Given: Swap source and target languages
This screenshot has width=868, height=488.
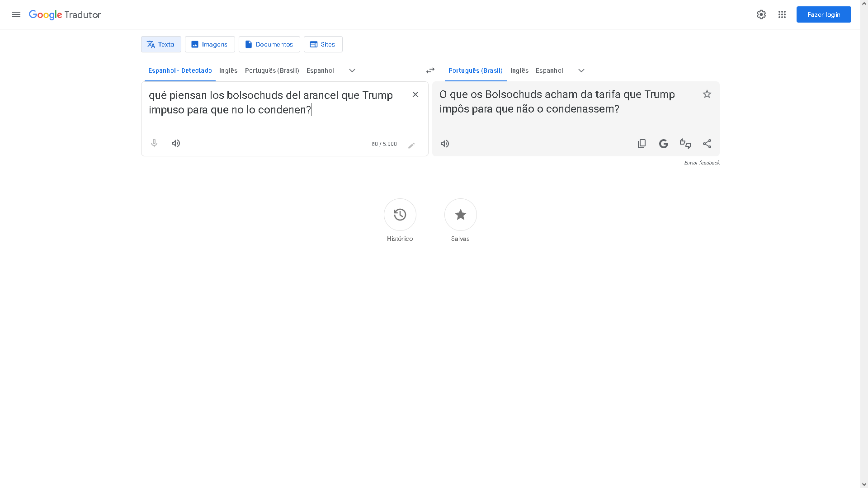Looking at the screenshot, I should [430, 70].
